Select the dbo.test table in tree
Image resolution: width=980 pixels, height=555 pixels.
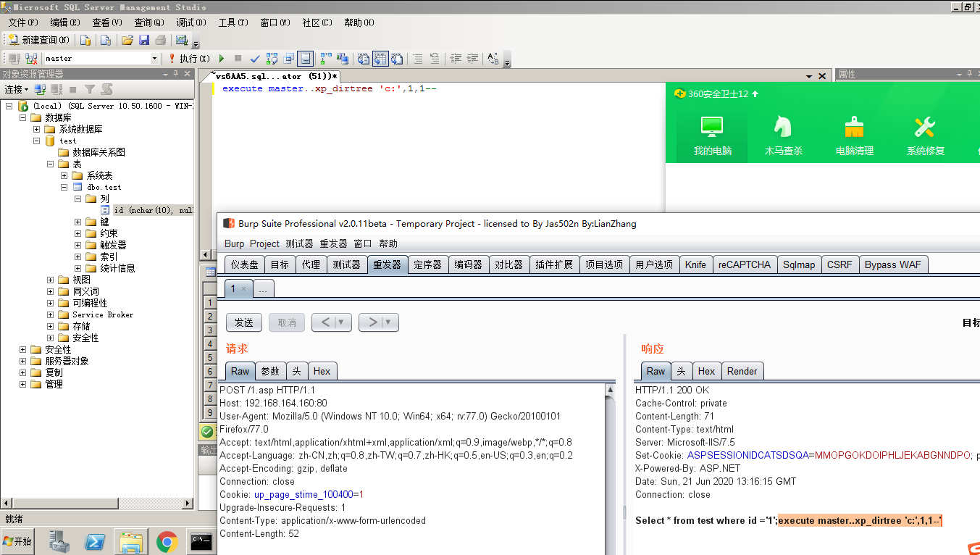(x=104, y=187)
